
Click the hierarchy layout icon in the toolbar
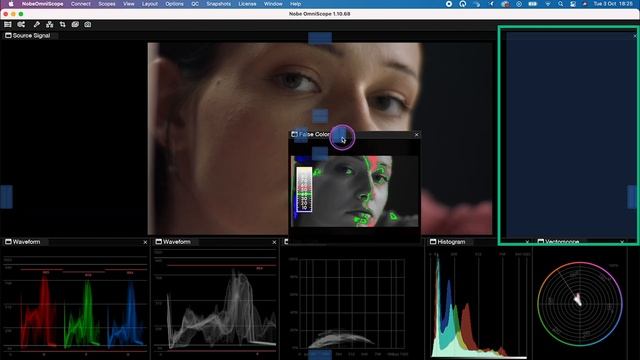click(x=49, y=24)
